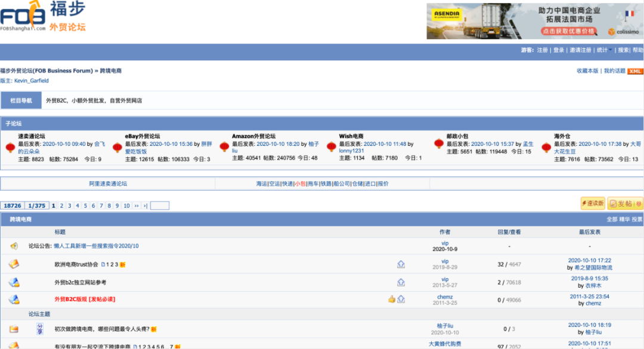Go to next pages with ›› button
The width and height of the screenshot is (644, 349).
(137, 206)
